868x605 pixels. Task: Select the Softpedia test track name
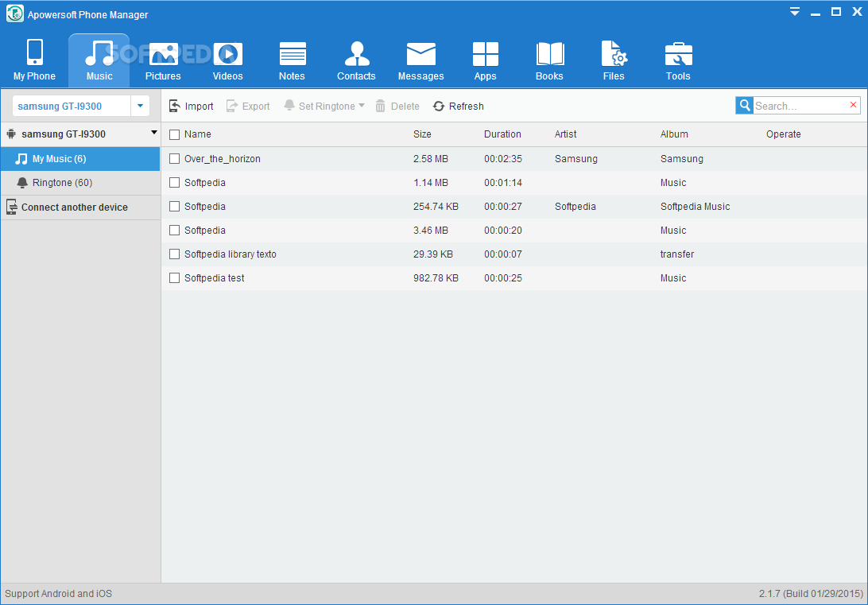click(215, 278)
